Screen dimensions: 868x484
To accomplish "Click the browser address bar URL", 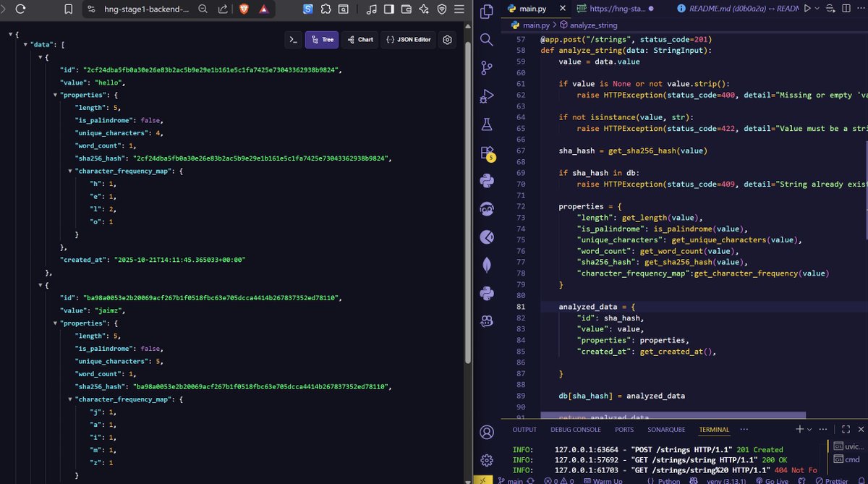I will click(146, 9).
